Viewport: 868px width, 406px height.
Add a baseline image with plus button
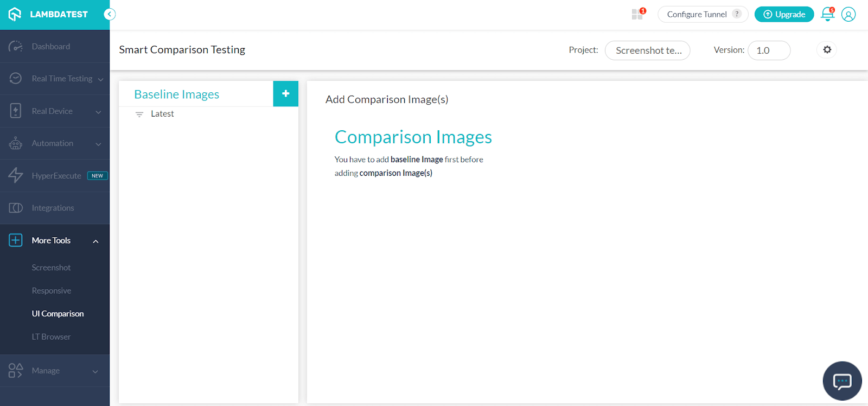286,94
